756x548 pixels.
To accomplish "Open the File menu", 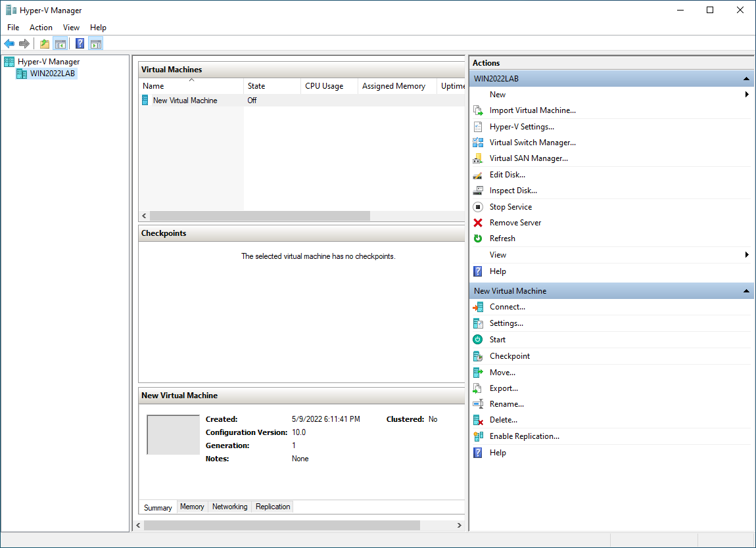I will (x=13, y=28).
